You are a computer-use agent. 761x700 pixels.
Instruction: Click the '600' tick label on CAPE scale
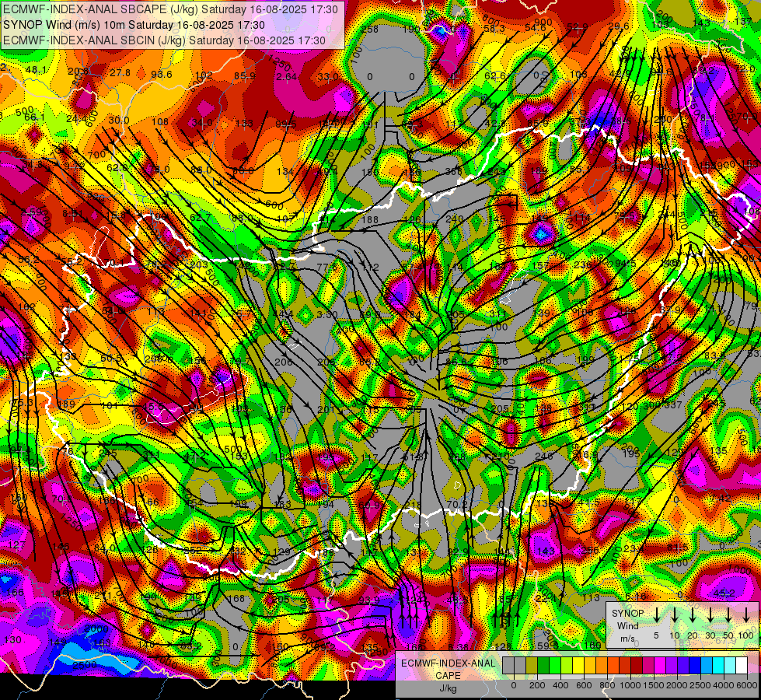584,685
